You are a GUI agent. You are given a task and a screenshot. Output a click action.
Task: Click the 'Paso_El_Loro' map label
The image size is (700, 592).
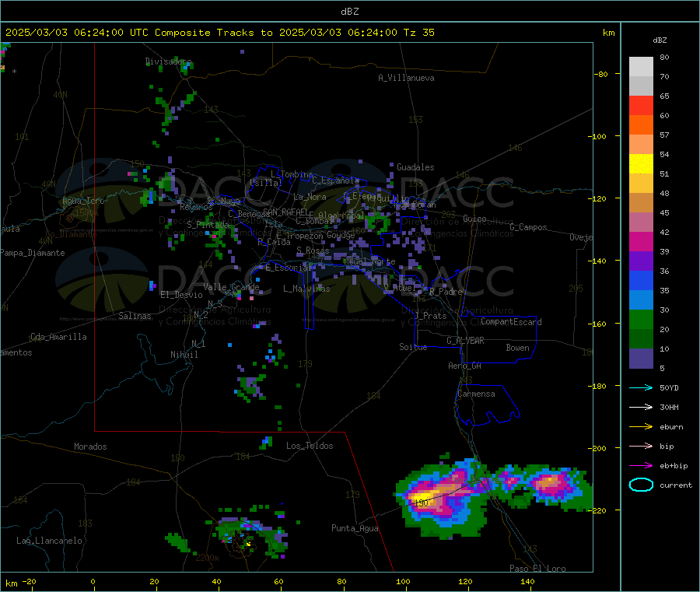(537, 568)
